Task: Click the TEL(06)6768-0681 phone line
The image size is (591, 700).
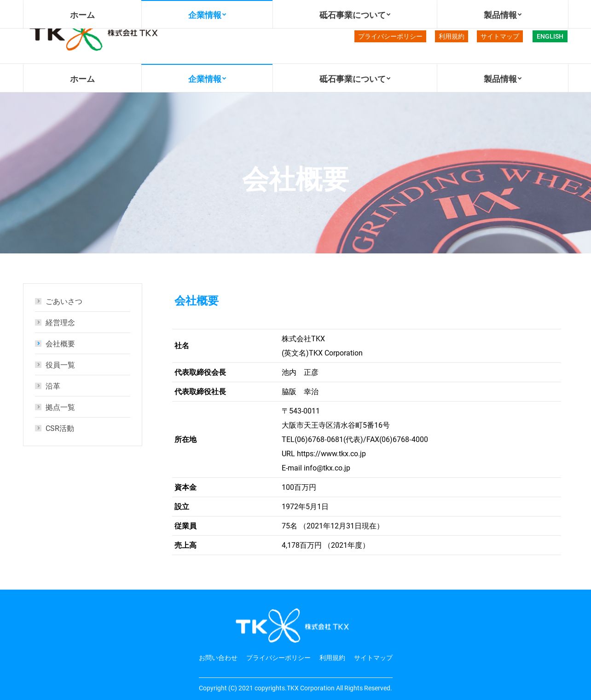Action: tap(355, 440)
